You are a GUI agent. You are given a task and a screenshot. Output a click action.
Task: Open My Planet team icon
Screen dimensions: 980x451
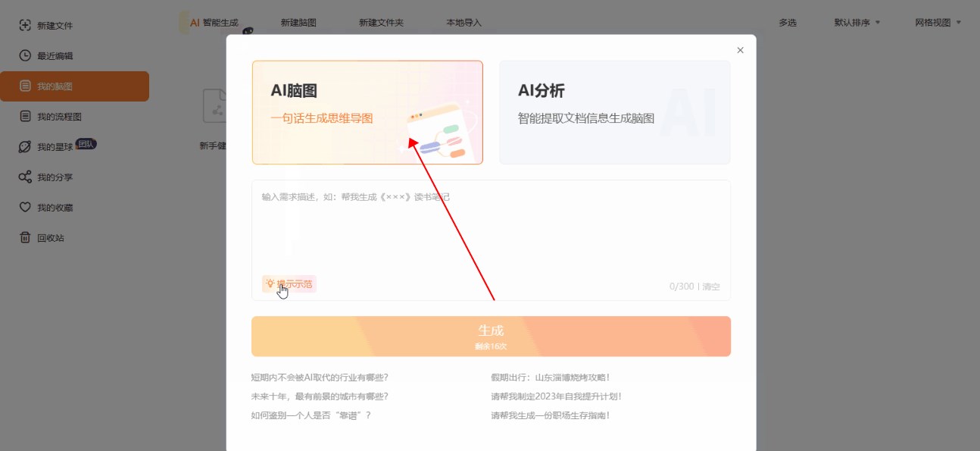pos(25,147)
